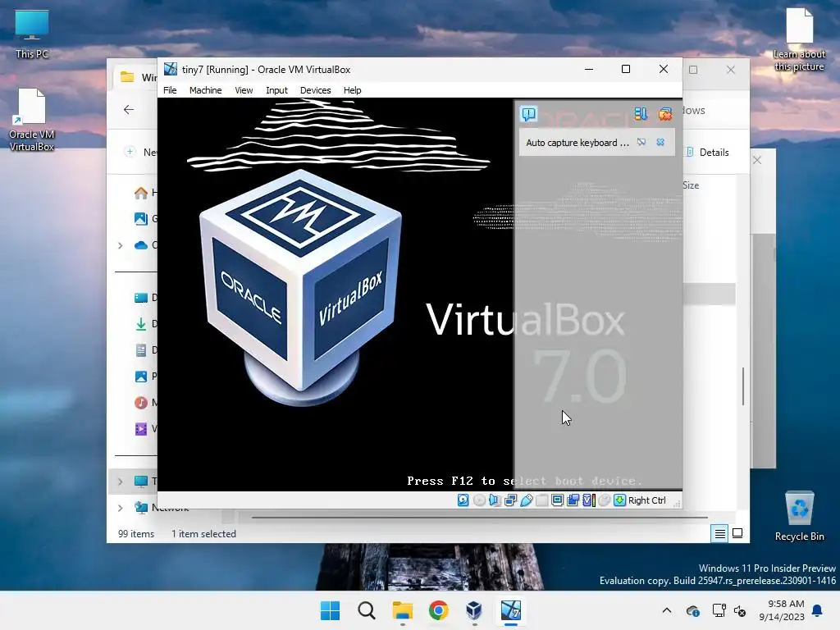Click the don't-show-again icon on keyboard notification
This screenshot has width=840, height=630.
click(641, 142)
